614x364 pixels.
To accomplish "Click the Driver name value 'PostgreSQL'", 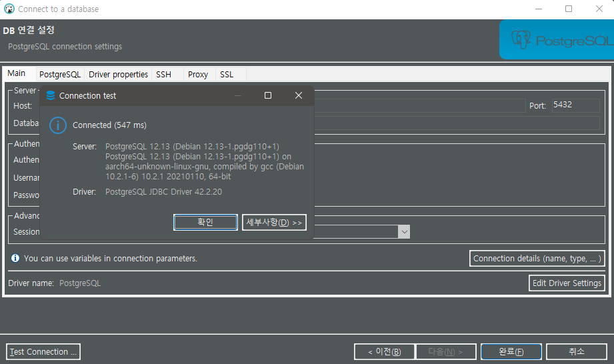I will [x=80, y=283].
